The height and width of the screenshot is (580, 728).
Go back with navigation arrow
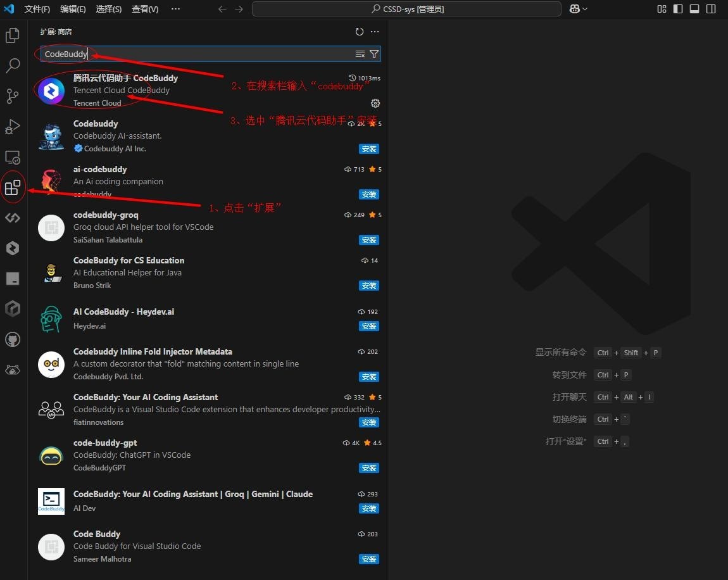click(222, 9)
